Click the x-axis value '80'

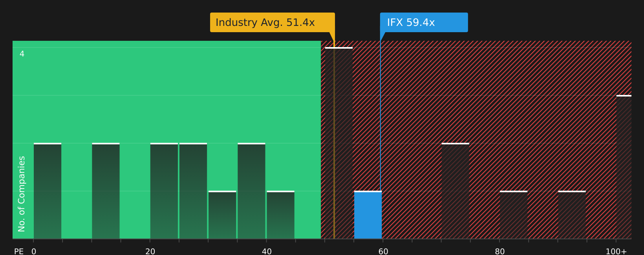pyautogui.click(x=500, y=251)
